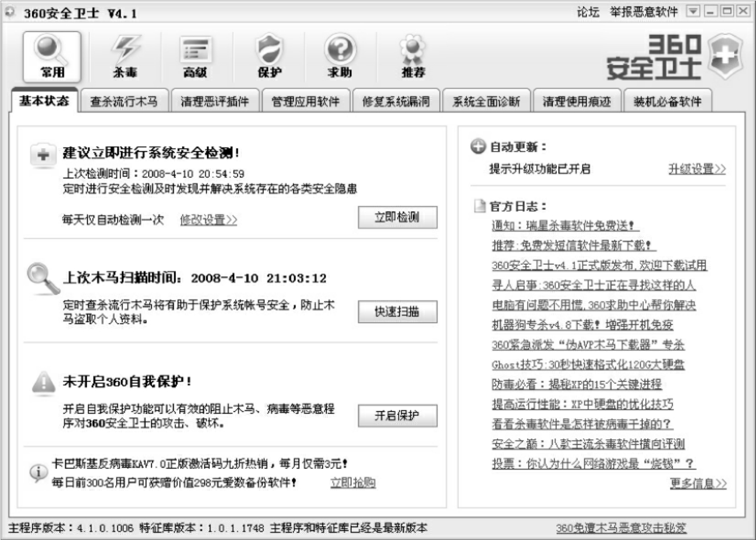Viewport: 756px width, 540px height.
Task: Click the 360 app icon in title bar
Action: pos(11,12)
